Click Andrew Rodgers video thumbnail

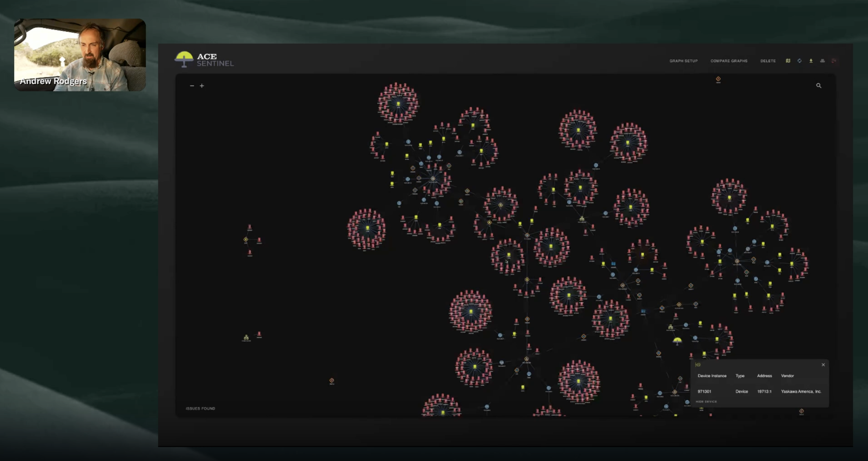[80, 54]
